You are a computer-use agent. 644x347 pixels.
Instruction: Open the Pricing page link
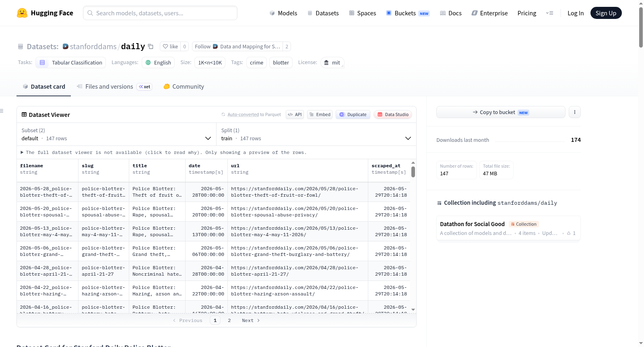tap(527, 13)
